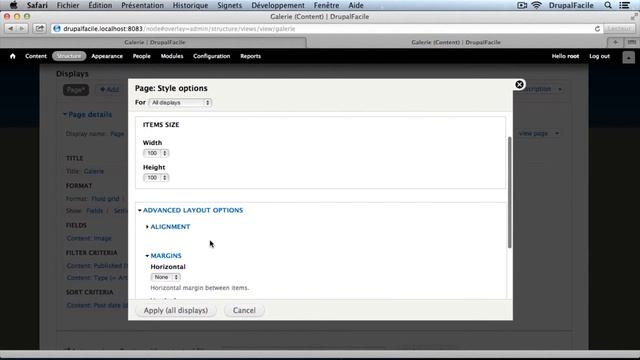This screenshot has height=360, width=640.
Task: Click the screen recording camera icon in menu bar
Action: [x=522, y=5]
